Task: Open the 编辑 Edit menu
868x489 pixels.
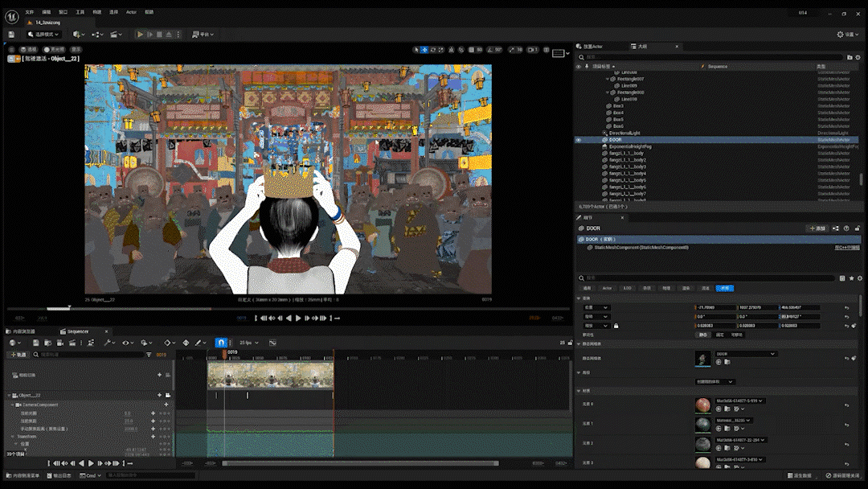Action: [47, 11]
